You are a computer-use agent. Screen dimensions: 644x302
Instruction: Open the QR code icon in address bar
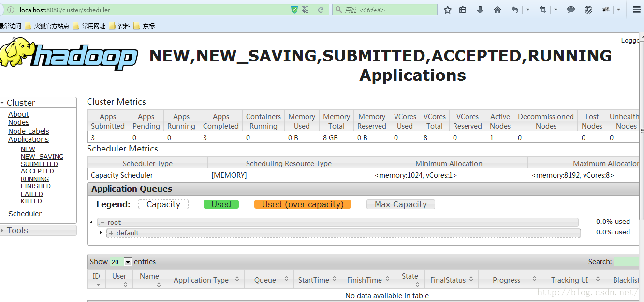305,10
